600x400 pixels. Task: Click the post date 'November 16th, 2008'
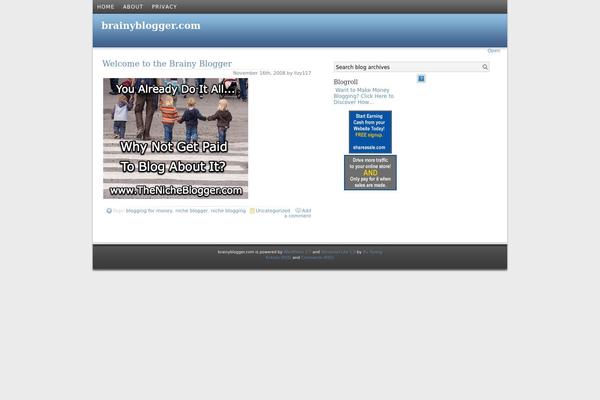pyautogui.click(x=259, y=73)
